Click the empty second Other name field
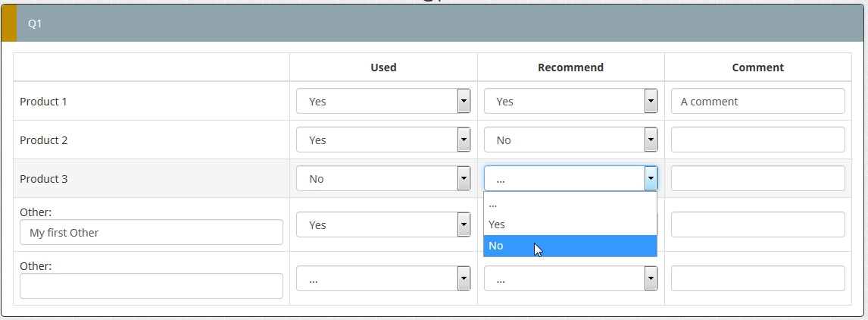The width and height of the screenshot is (868, 320). (x=151, y=286)
